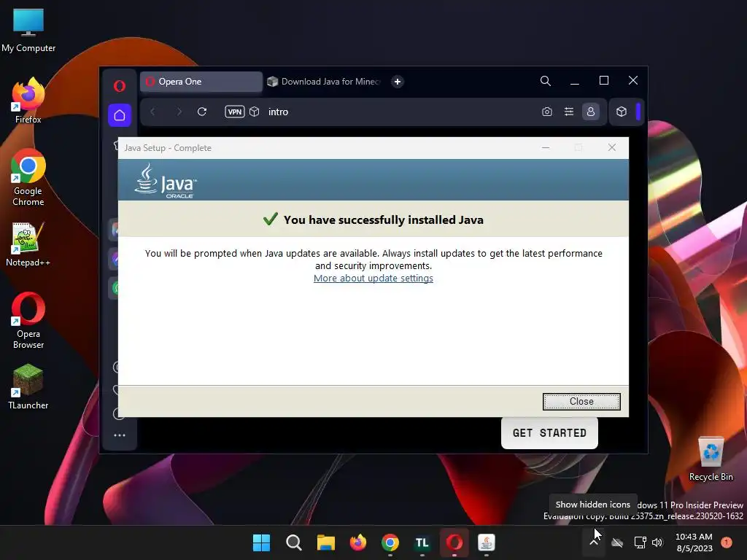Minimize the Java Setup window
The width and height of the screenshot is (747, 560).
(x=546, y=147)
